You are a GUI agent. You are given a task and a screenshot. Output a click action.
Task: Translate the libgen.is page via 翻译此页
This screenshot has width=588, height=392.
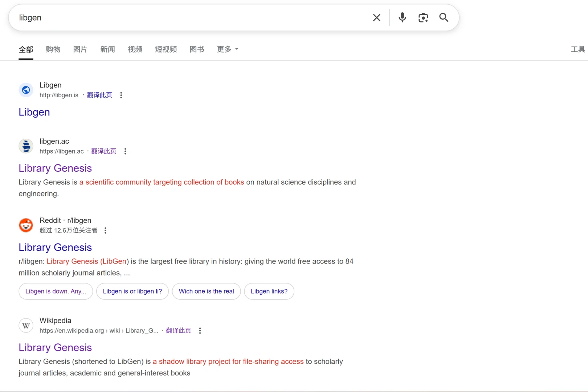(99, 95)
